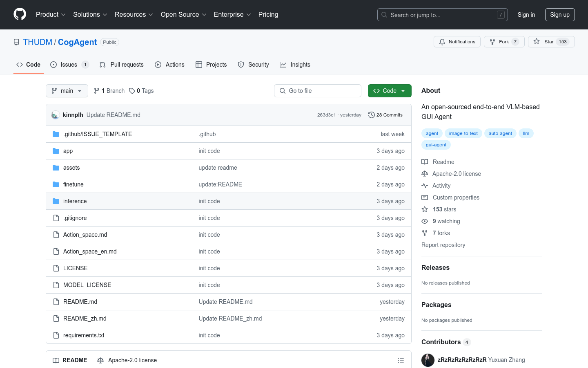The height and width of the screenshot is (368, 588).
Task: Expand the Solutions menu
Action: click(90, 15)
